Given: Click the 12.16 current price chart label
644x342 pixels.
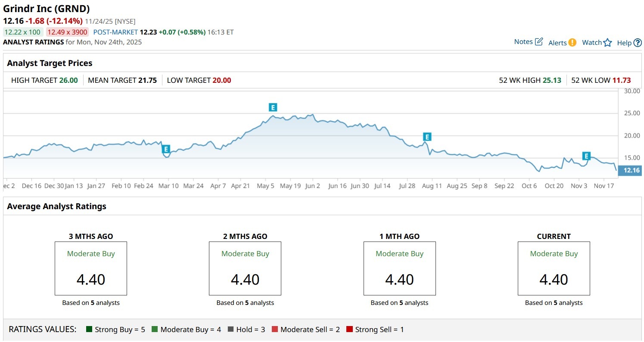Looking at the screenshot, I should coord(631,170).
